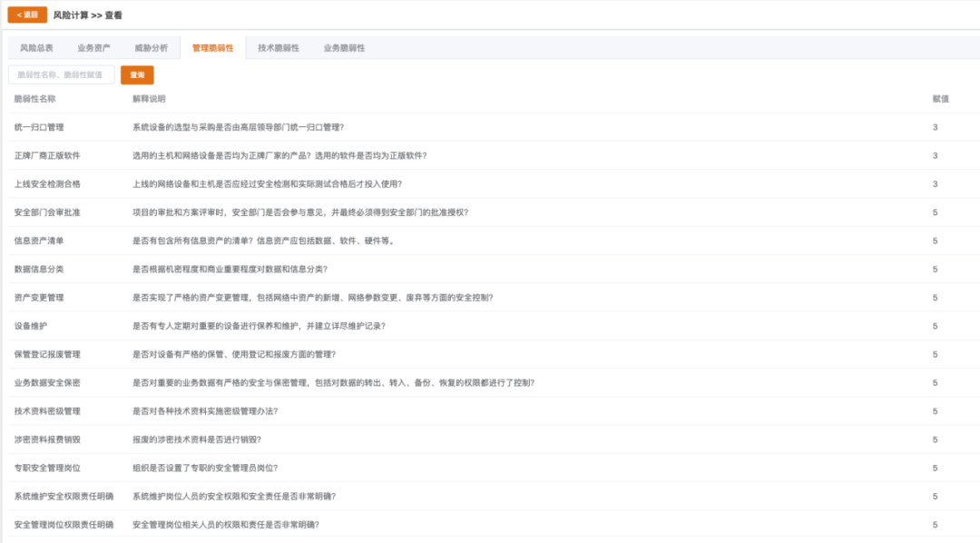Select the 信息资产清单 row name
The height and width of the screenshot is (543, 980).
(x=39, y=241)
